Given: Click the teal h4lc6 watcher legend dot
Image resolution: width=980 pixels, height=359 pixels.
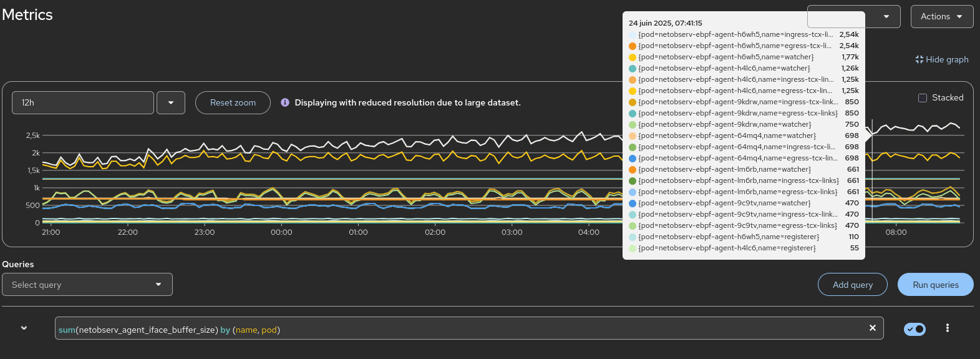Looking at the screenshot, I should point(633,68).
